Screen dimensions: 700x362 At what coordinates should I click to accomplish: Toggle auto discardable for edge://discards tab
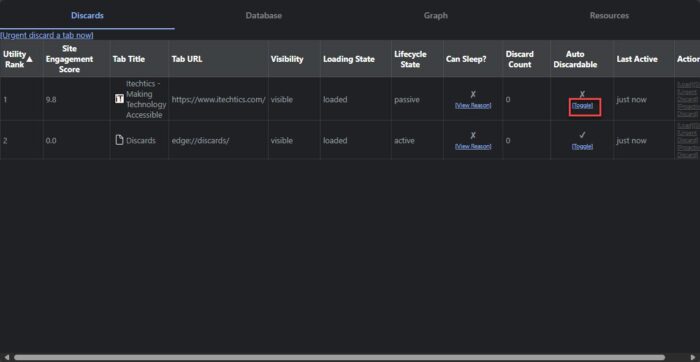click(583, 146)
